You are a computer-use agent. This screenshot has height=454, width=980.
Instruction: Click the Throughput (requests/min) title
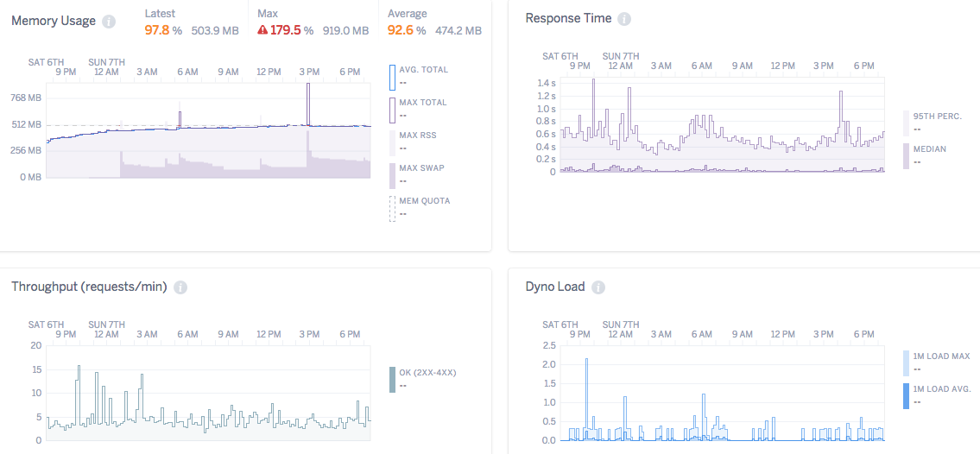90,287
